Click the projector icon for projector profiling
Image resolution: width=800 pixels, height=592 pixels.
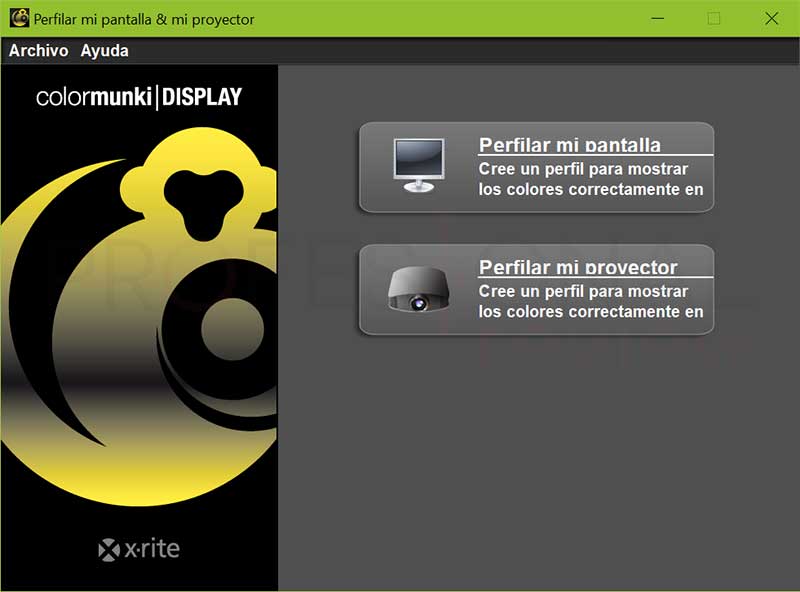click(418, 289)
